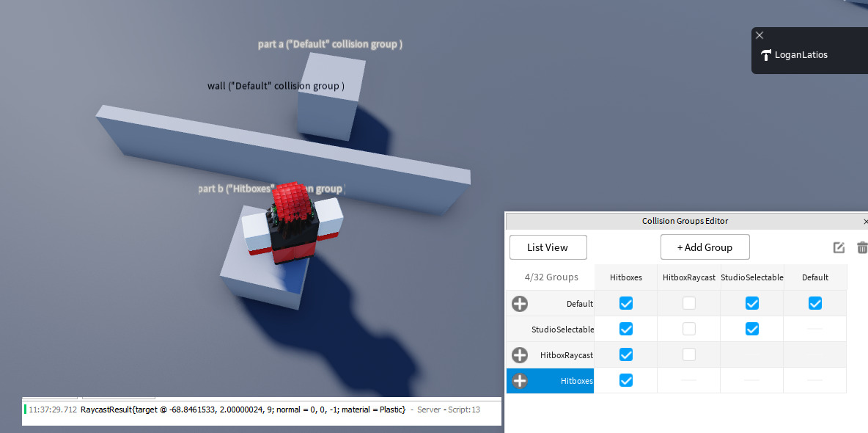Close the Collision Groups Editor panel
Screen dimensions: 868x433
click(x=865, y=221)
